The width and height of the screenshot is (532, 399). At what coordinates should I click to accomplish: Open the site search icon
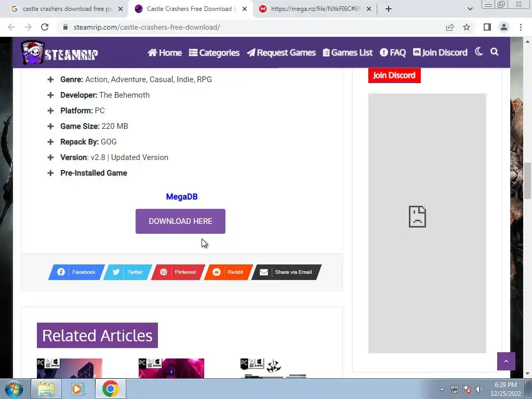[x=495, y=51]
